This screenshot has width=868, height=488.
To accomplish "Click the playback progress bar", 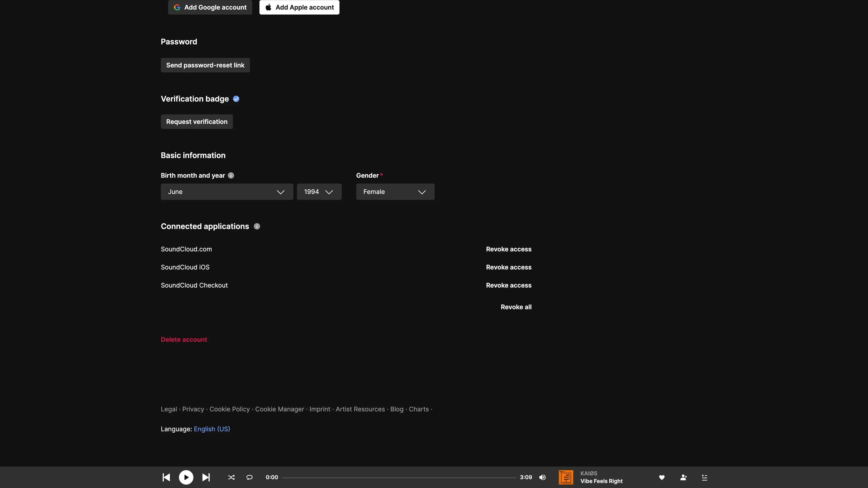I will point(399,478).
